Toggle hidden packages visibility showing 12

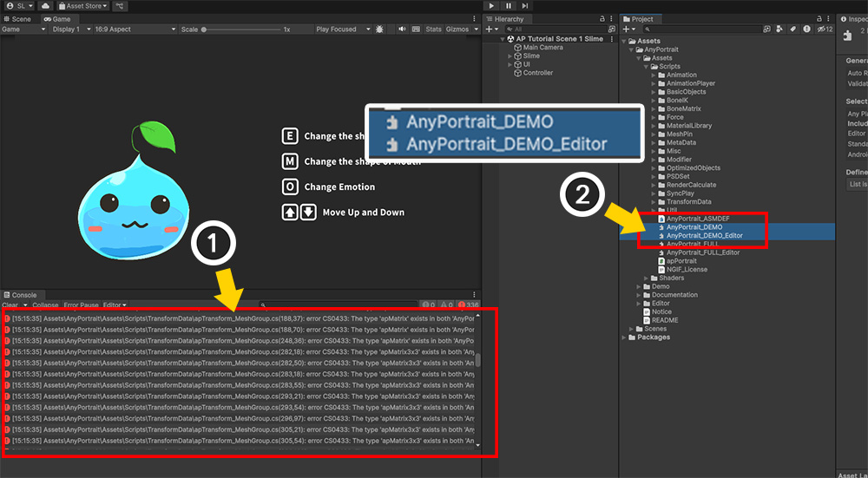[x=825, y=29]
